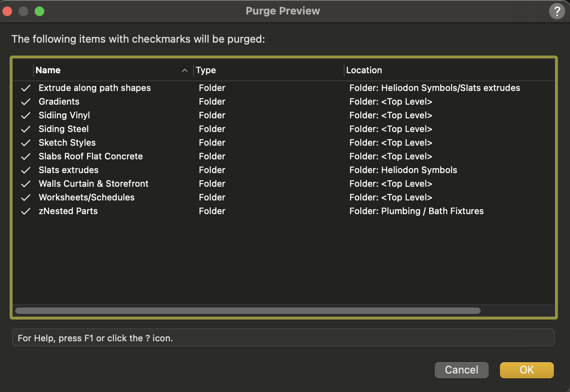The width and height of the screenshot is (570, 392).
Task: Select the Gradients row name
Action: pos(59,101)
